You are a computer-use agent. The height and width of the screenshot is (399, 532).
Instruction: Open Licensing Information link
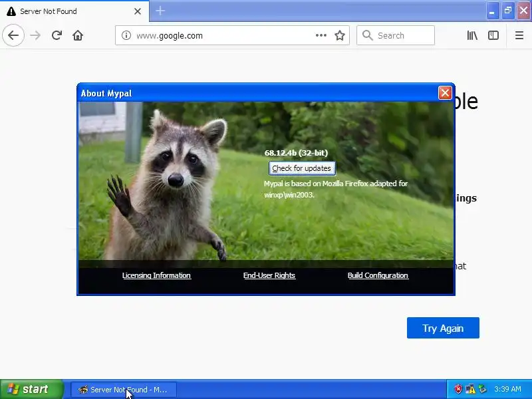point(156,275)
